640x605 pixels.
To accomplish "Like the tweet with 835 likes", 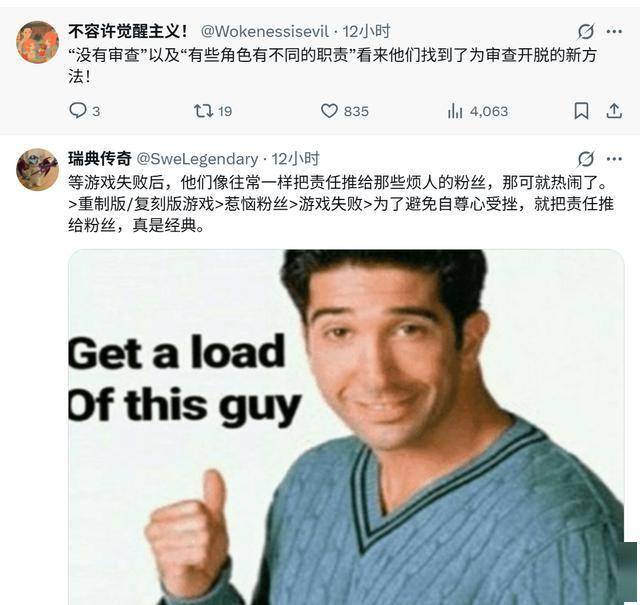I will point(329,111).
